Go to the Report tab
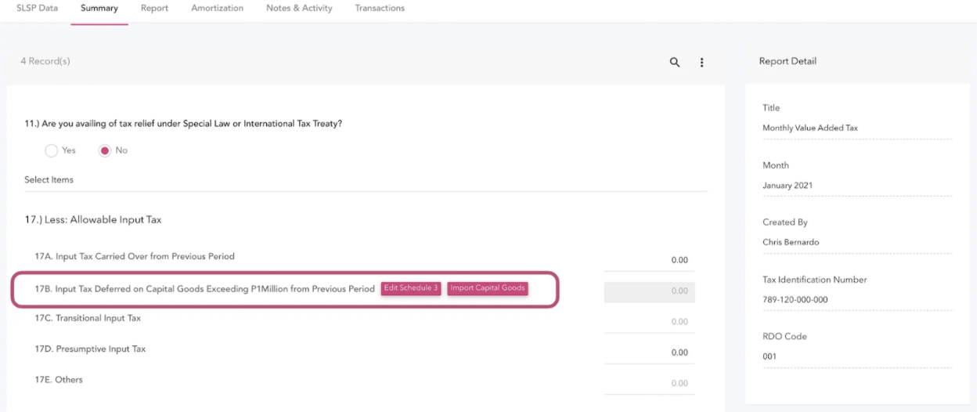Viewport: 980px width, 412px height. (154, 9)
